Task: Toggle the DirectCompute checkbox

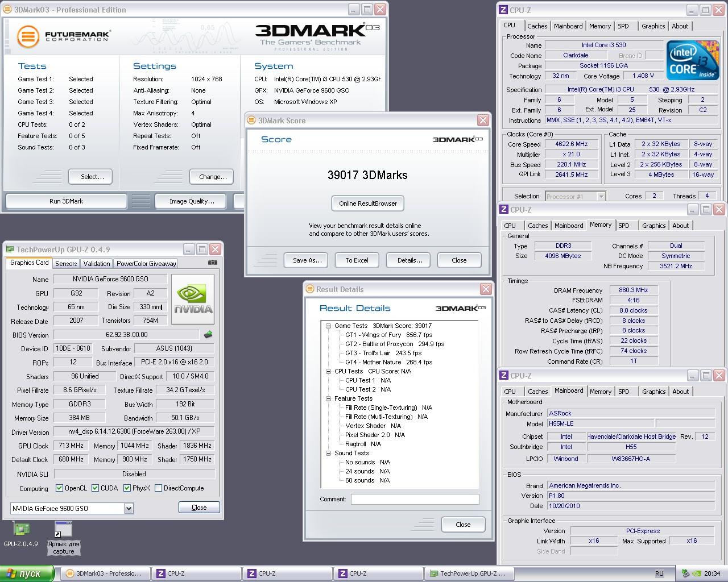Action: point(158,488)
